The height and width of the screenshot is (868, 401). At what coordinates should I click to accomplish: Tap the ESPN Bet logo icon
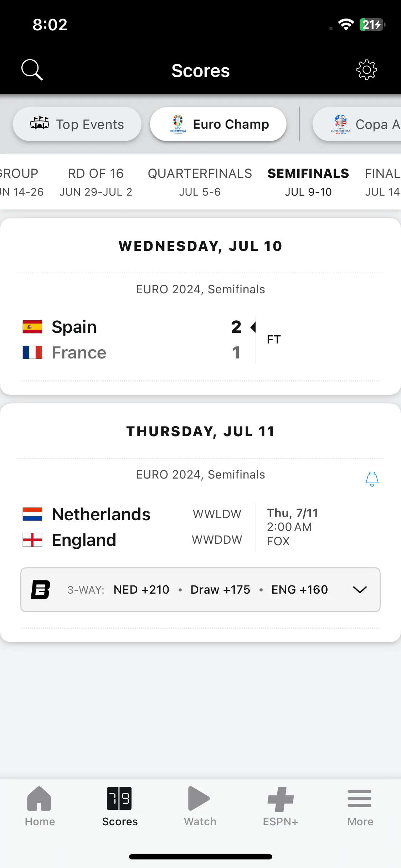(40, 590)
